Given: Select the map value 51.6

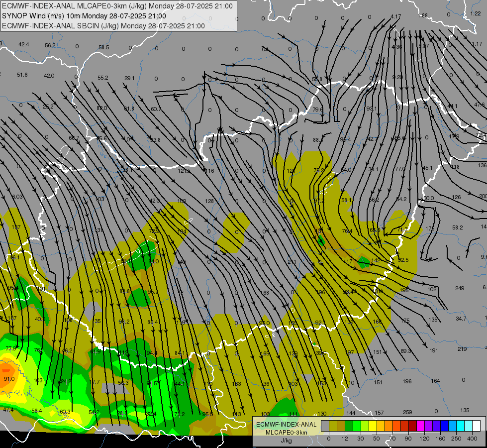Looking at the screenshot, I should coord(22,75).
